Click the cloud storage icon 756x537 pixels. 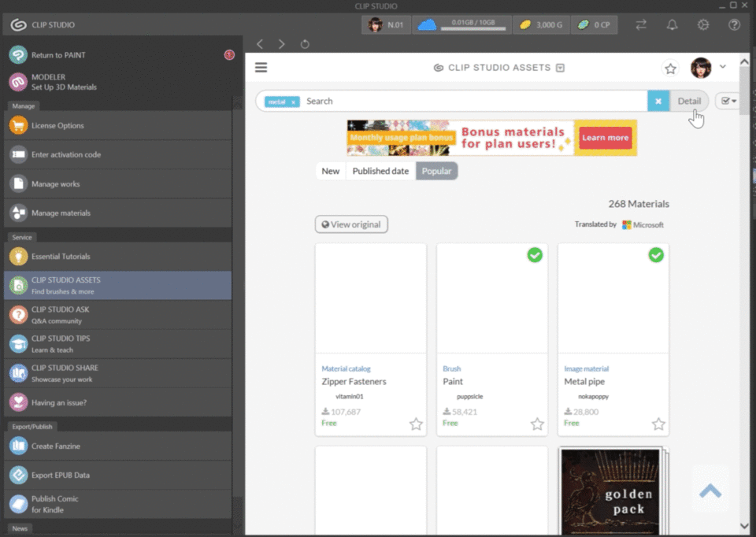427,24
